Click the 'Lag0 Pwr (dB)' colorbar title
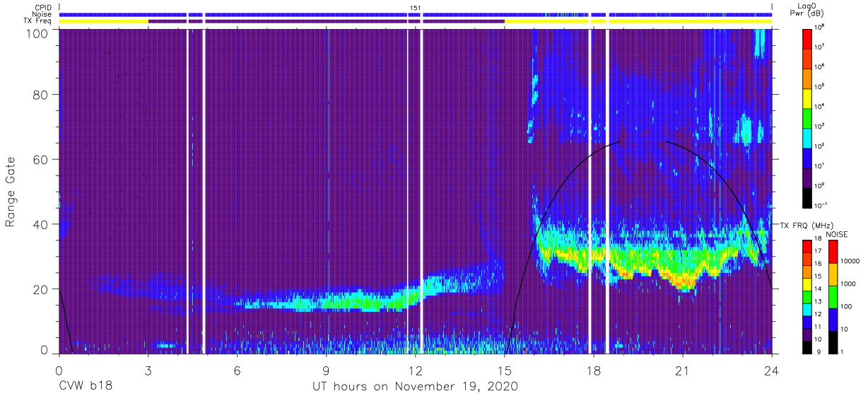The width and height of the screenshot is (868, 401). (x=808, y=10)
